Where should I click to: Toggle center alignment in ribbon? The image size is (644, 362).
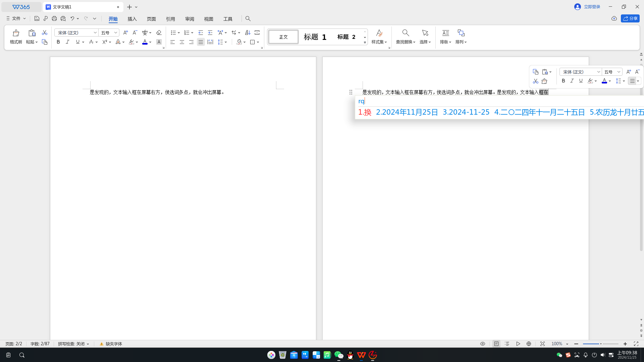pos(182,42)
